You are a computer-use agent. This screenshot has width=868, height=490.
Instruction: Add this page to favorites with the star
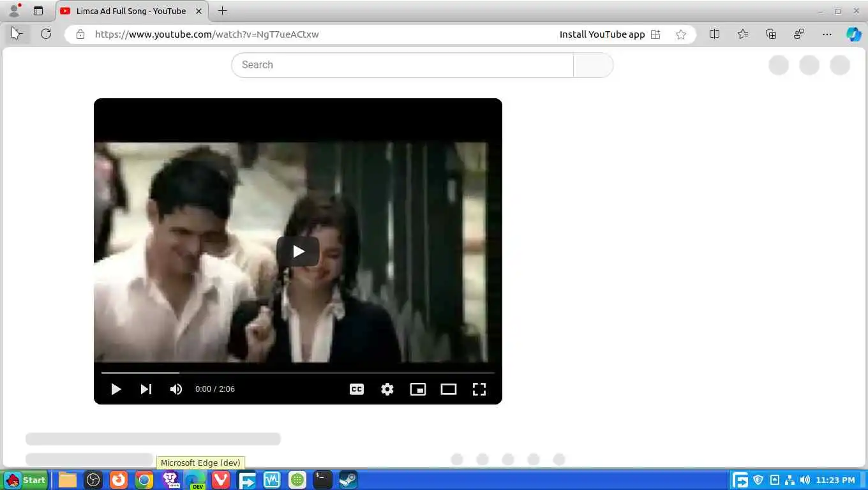(681, 34)
